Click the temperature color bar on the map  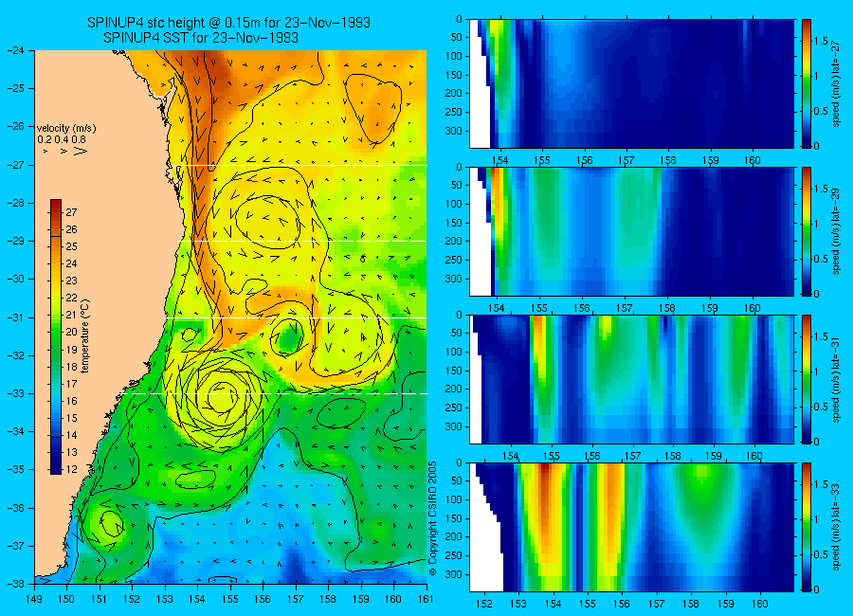coord(56,336)
